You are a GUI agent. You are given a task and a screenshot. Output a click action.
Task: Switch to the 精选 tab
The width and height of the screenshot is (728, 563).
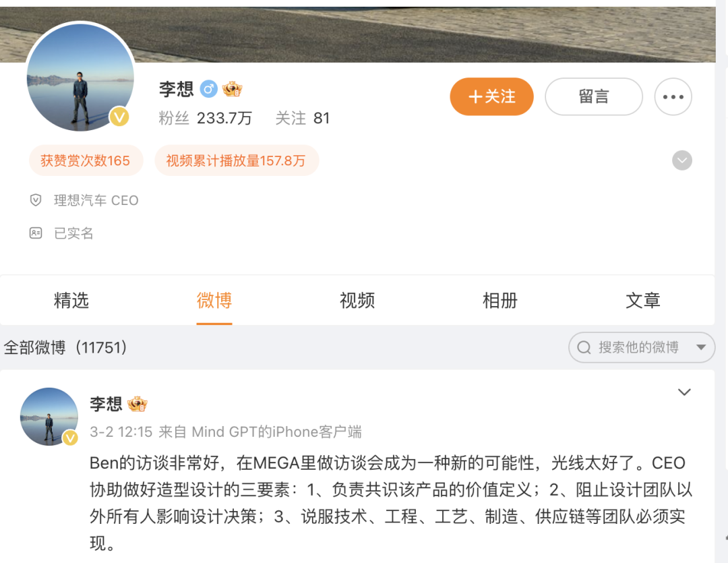pyautogui.click(x=71, y=300)
